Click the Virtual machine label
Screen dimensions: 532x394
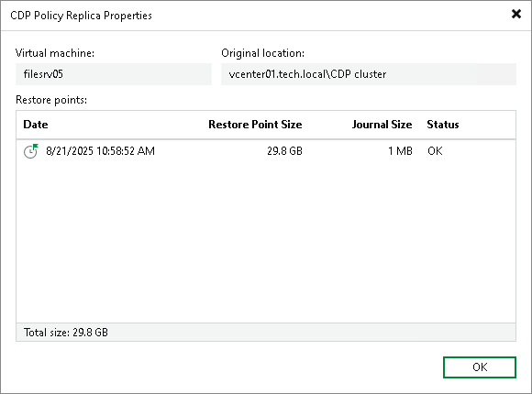(x=55, y=53)
